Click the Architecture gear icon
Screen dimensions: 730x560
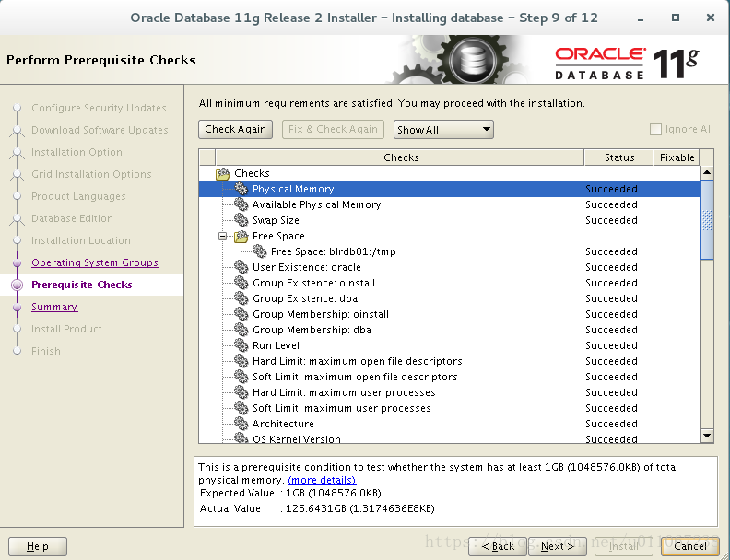(x=241, y=424)
